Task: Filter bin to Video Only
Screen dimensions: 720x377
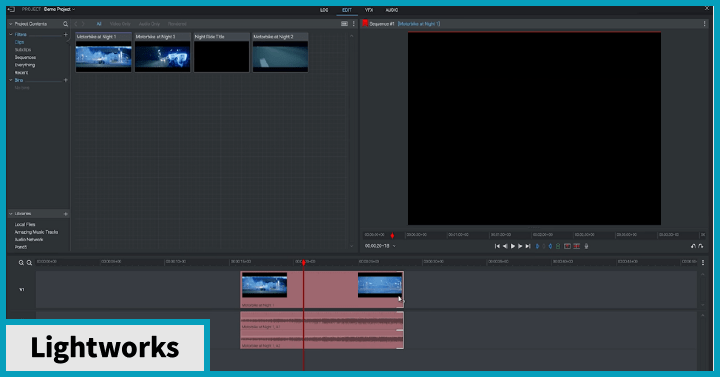Action: [x=120, y=24]
